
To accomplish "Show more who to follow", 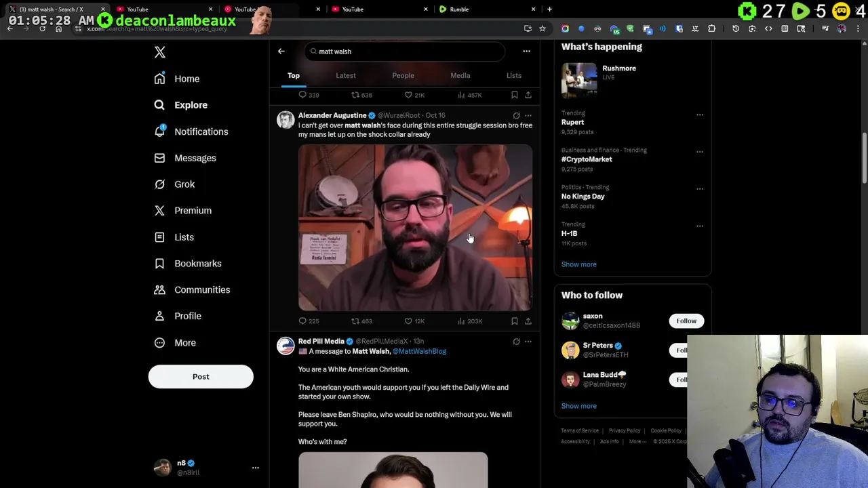I will pyautogui.click(x=578, y=406).
